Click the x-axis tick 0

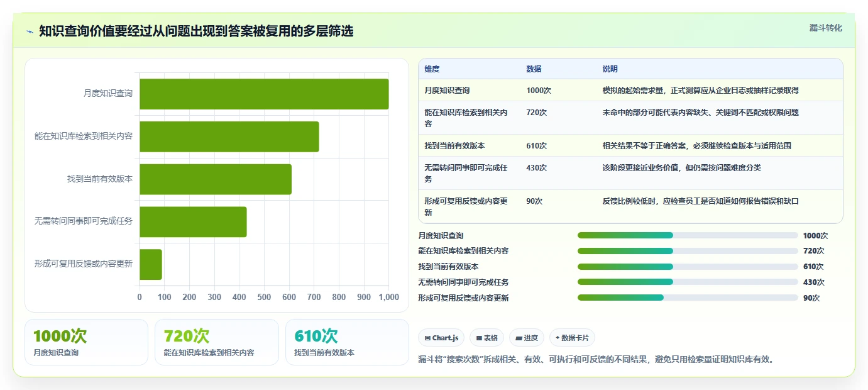click(x=140, y=297)
